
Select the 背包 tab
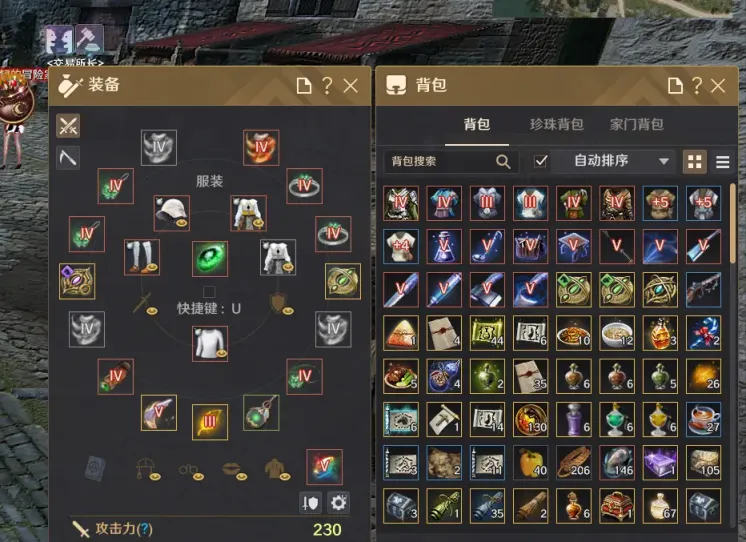click(477, 125)
